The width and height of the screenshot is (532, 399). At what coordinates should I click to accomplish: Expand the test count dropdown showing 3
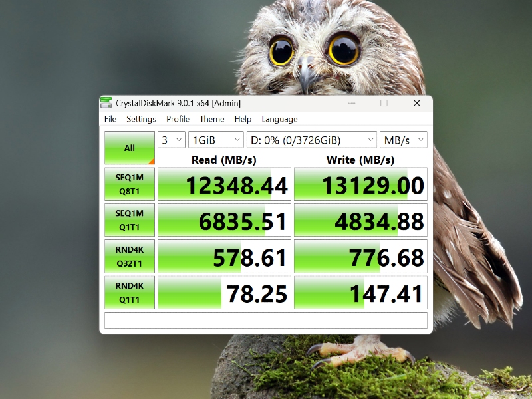[172, 140]
